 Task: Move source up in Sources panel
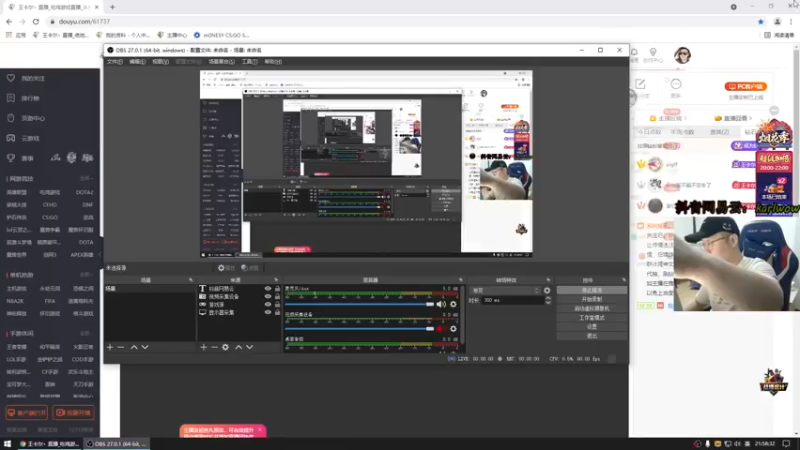pos(238,347)
